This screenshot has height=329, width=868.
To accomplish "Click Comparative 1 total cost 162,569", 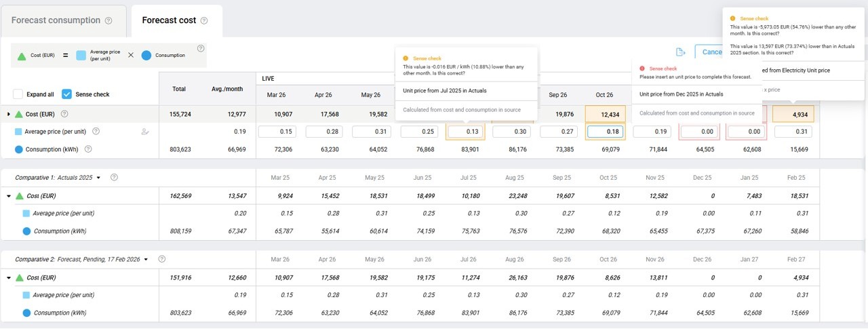I will pyautogui.click(x=180, y=196).
